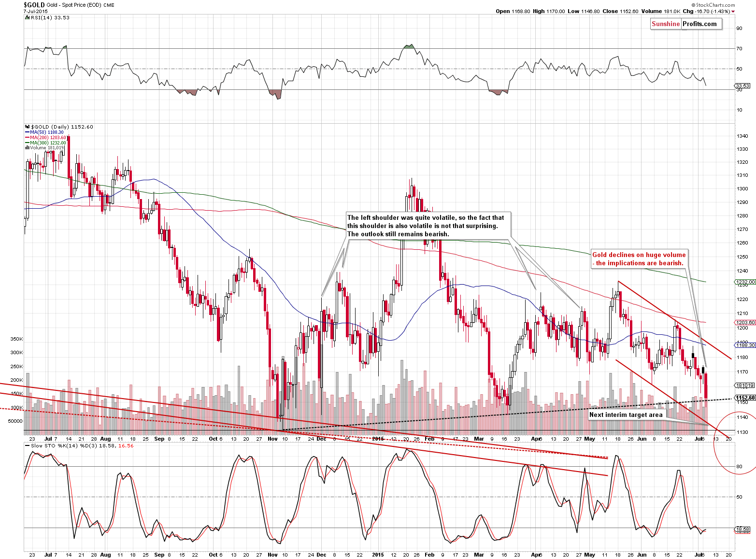Click the Volume 181.0K header value

[661, 11]
